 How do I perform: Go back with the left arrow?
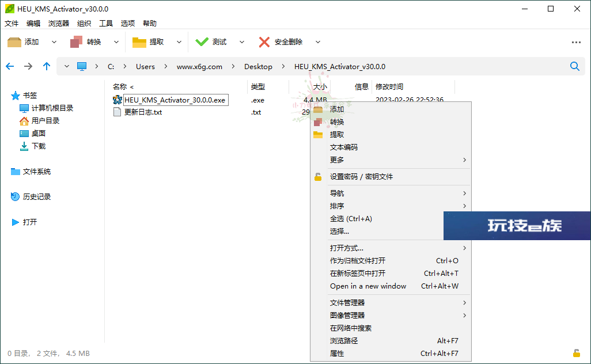point(10,66)
